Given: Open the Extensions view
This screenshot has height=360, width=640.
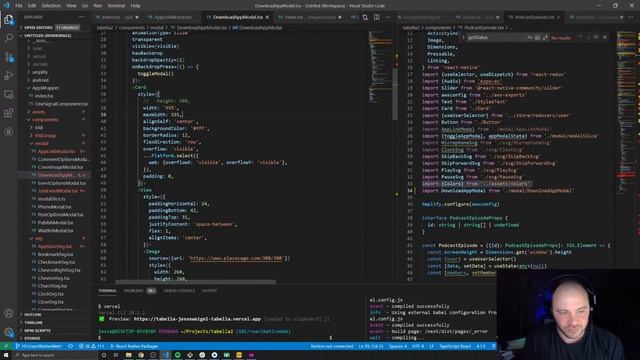Looking at the screenshot, I should click(9, 113).
